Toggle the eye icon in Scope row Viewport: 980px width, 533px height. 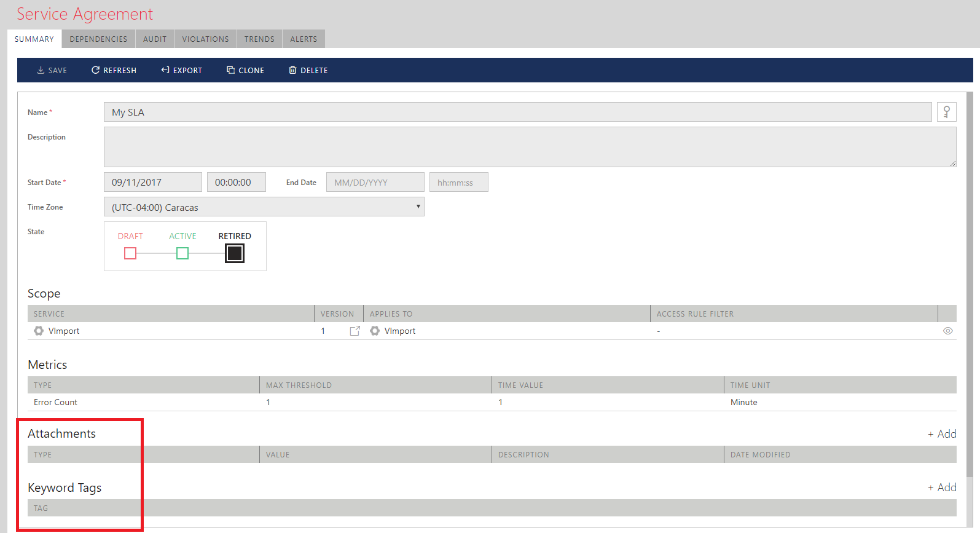point(947,331)
